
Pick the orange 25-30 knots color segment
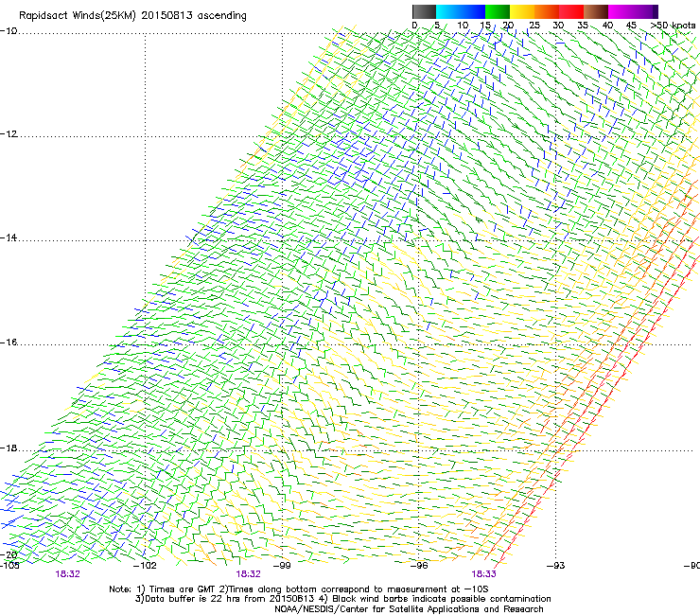click(547, 11)
